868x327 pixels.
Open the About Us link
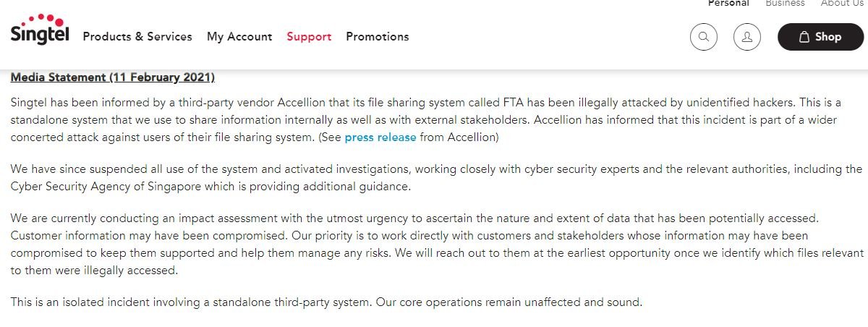[842, 3]
